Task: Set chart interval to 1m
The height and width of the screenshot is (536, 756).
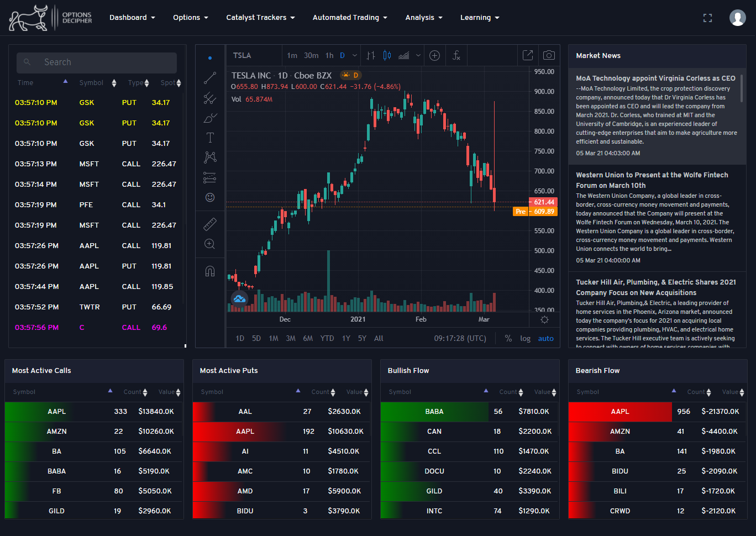Action: [292, 55]
